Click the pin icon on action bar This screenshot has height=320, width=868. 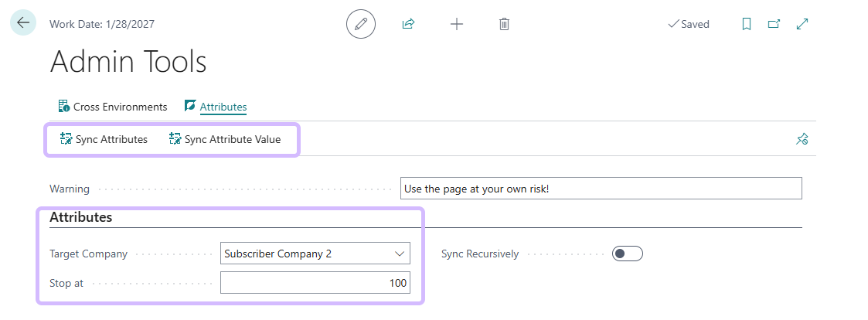[x=802, y=140]
